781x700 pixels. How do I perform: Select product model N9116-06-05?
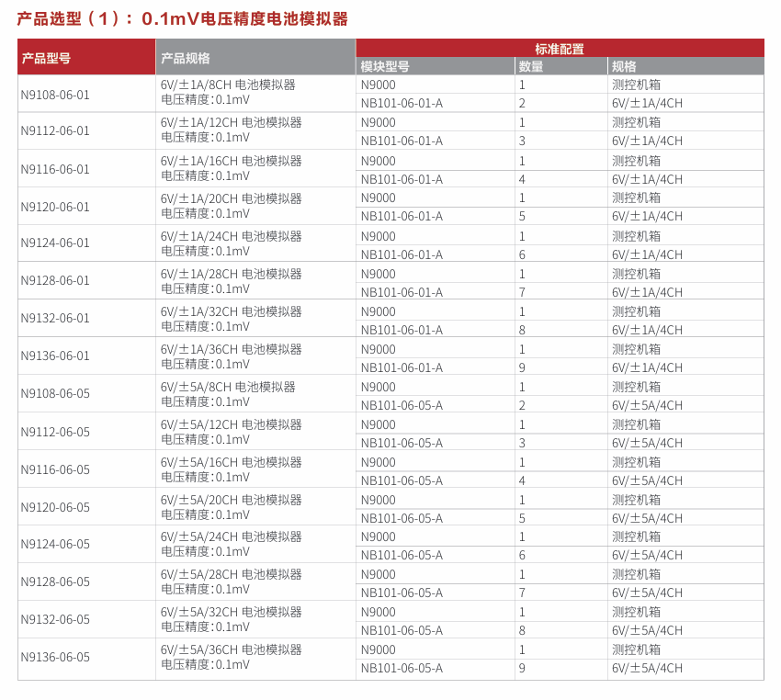[x=55, y=469]
